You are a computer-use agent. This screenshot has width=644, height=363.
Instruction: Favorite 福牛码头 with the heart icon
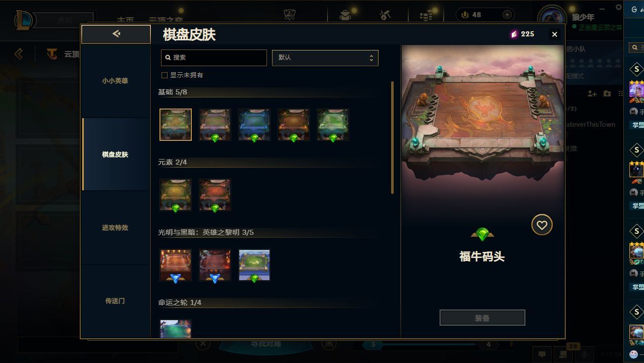542,225
